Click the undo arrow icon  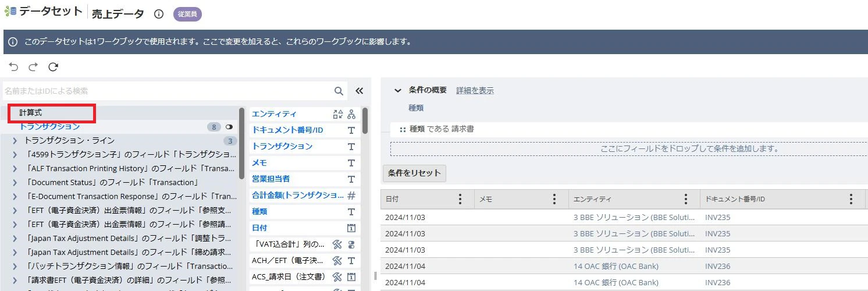[x=14, y=67]
